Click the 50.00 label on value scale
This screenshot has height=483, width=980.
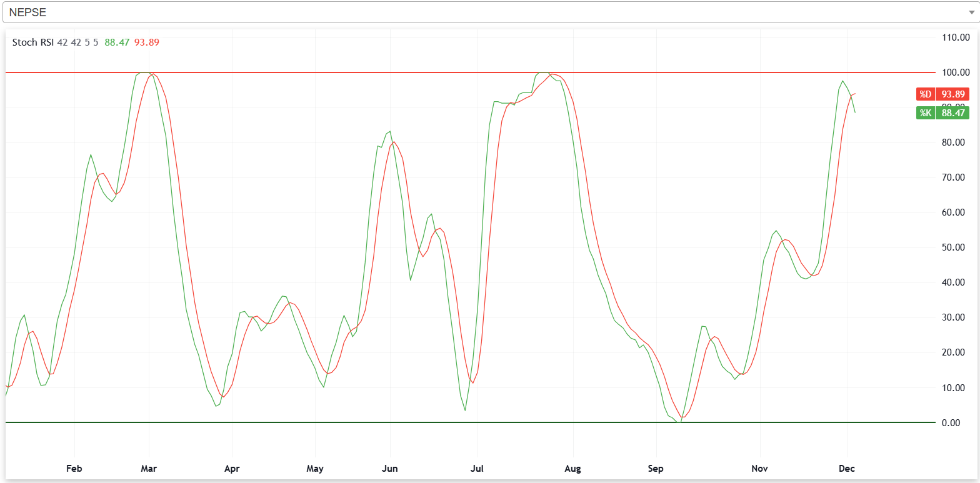coord(956,247)
